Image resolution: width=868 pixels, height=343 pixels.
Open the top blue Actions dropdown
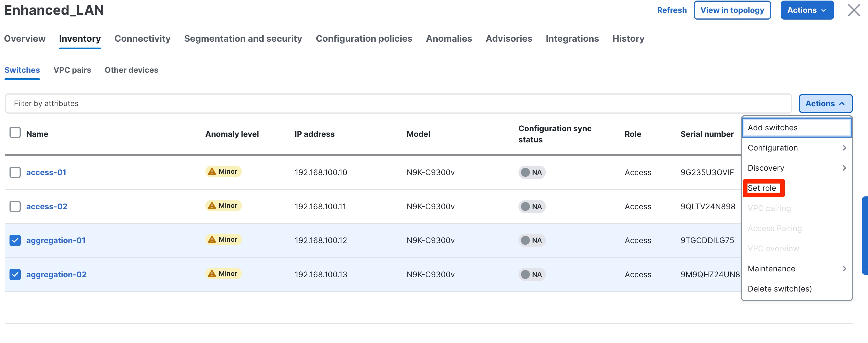[807, 10]
